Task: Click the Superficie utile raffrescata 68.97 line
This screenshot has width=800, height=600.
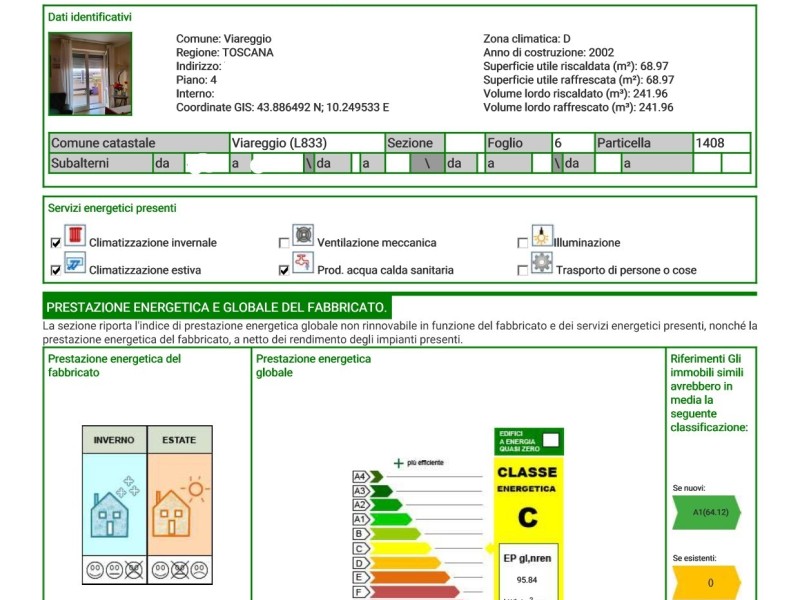Action: coord(579,80)
